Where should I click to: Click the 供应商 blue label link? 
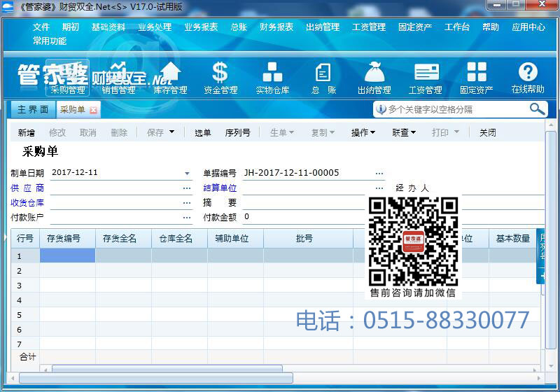click(x=27, y=188)
